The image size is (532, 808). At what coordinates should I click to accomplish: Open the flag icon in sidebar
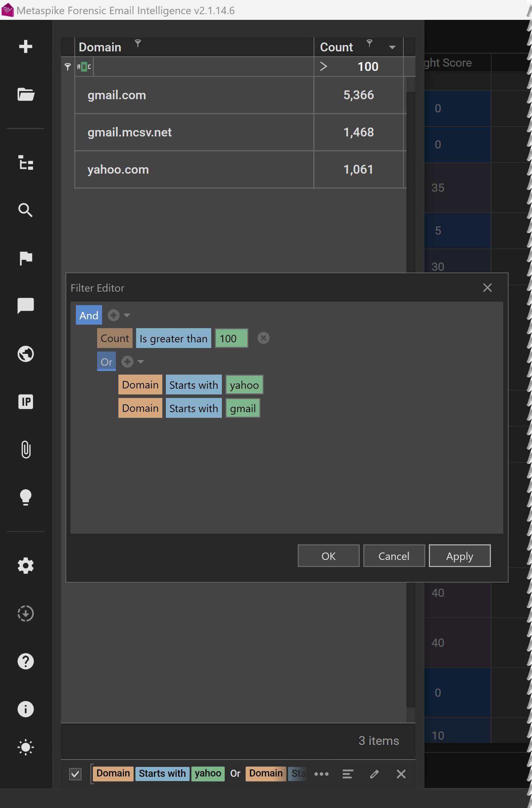[26, 258]
